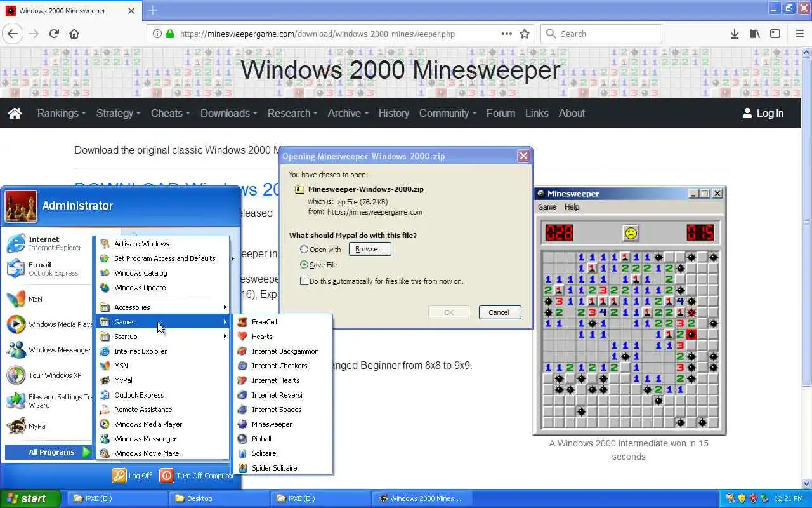Launch Minesweeper from Games submenu
The width and height of the screenshot is (812, 508).
click(x=283, y=424)
